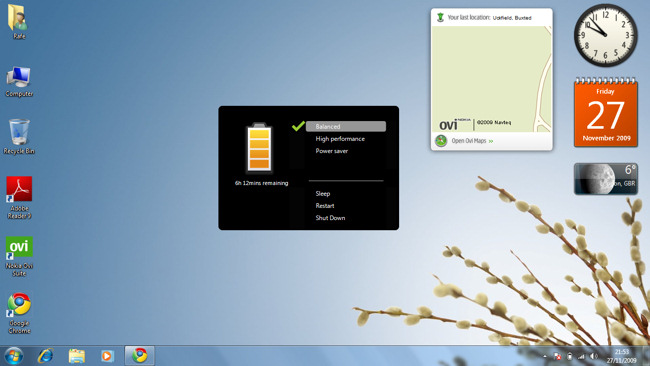Open Windows Explorer from the taskbar
Viewport: 650px width, 366px height.
77,356
